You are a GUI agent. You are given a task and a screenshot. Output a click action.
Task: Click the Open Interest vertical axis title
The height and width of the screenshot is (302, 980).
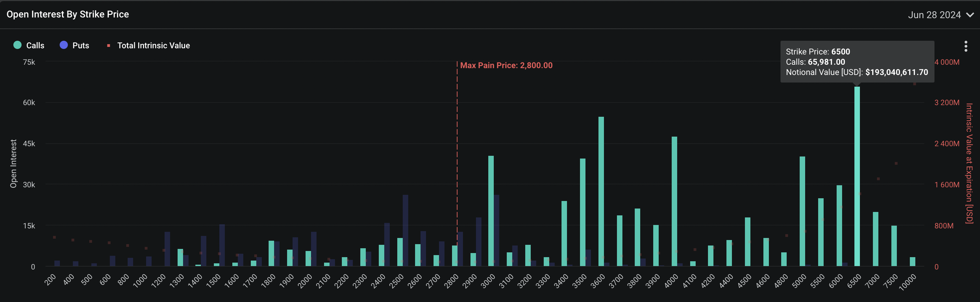(x=13, y=164)
